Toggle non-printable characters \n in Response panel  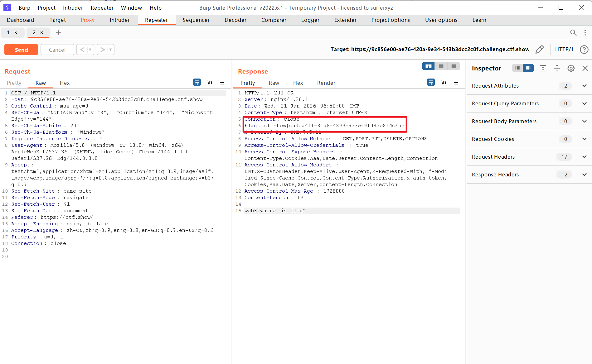click(x=444, y=82)
